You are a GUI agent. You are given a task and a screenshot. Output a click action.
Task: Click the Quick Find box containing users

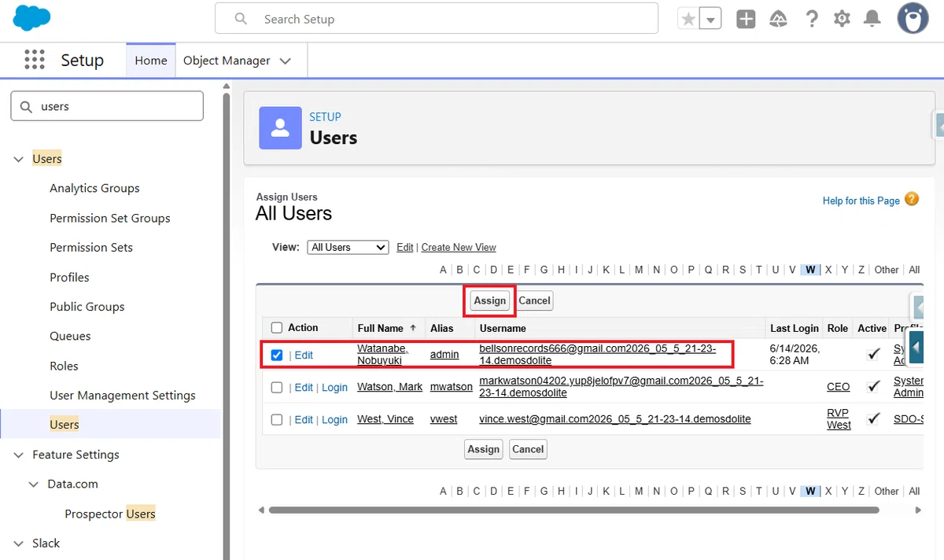(107, 106)
